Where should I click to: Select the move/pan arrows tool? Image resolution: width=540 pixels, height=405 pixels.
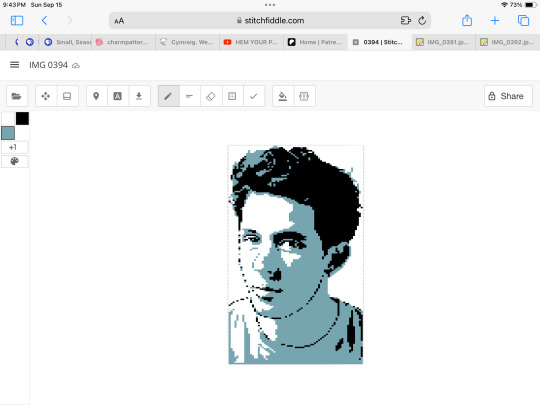(x=46, y=96)
